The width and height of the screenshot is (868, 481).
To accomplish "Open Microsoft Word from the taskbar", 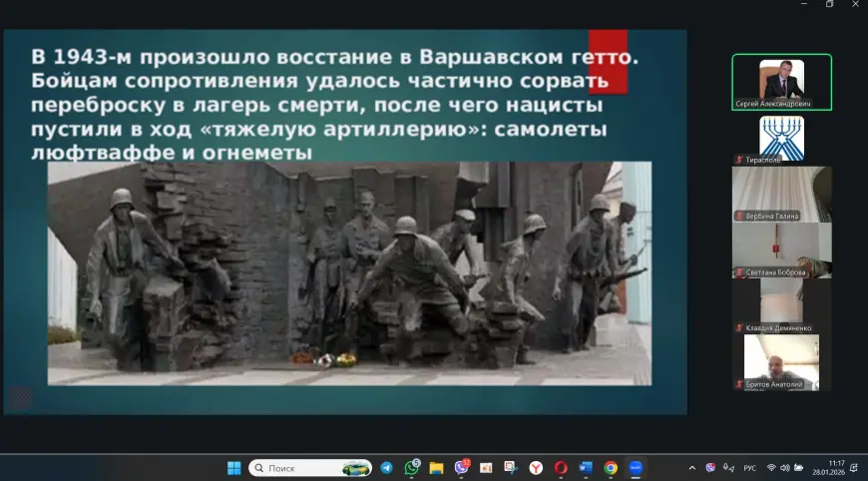I will 586,468.
